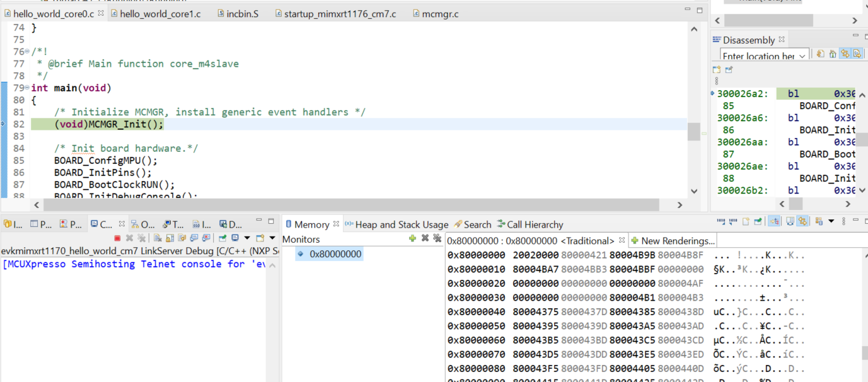Terminate the debug session
Screen dimensions: 868x382
tap(117, 238)
